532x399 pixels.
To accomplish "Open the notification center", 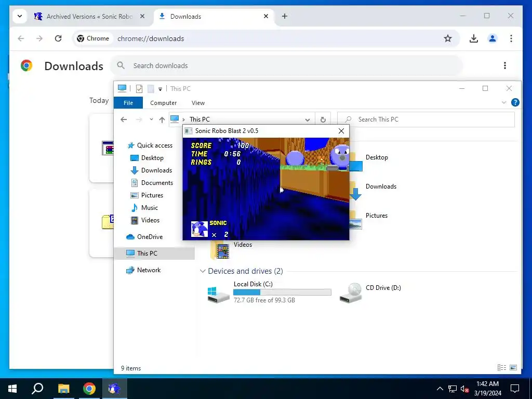I will pyautogui.click(x=515, y=389).
